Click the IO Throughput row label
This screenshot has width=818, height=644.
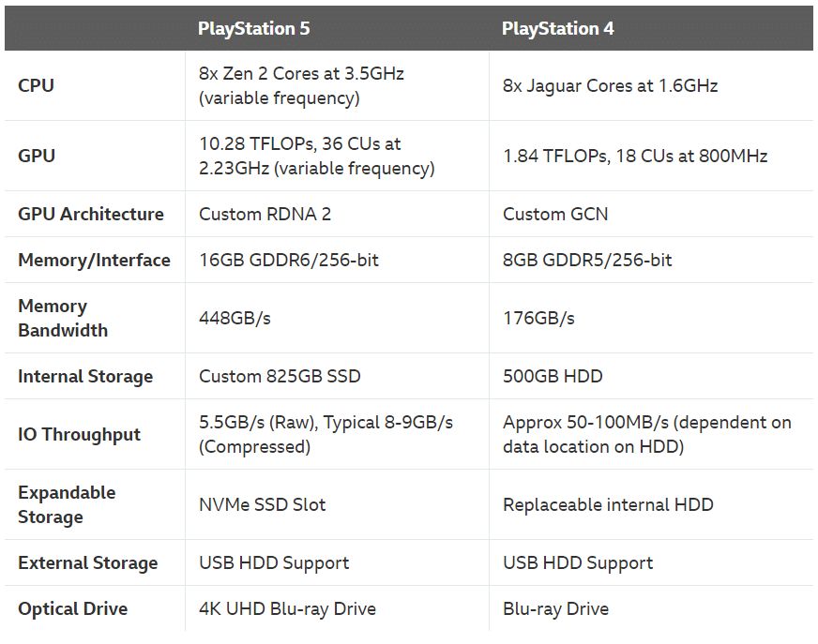[79, 434]
